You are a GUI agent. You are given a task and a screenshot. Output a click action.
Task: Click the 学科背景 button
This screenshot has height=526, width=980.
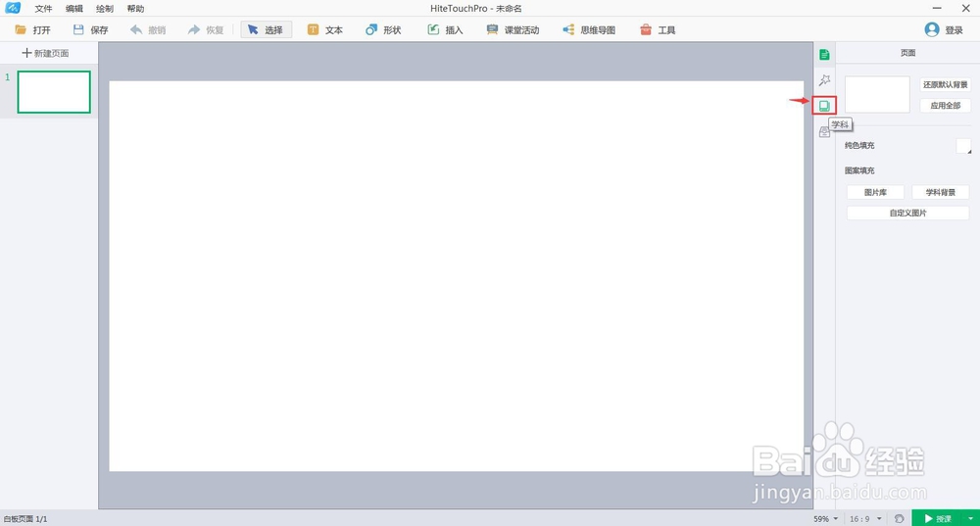click(940, 192)
